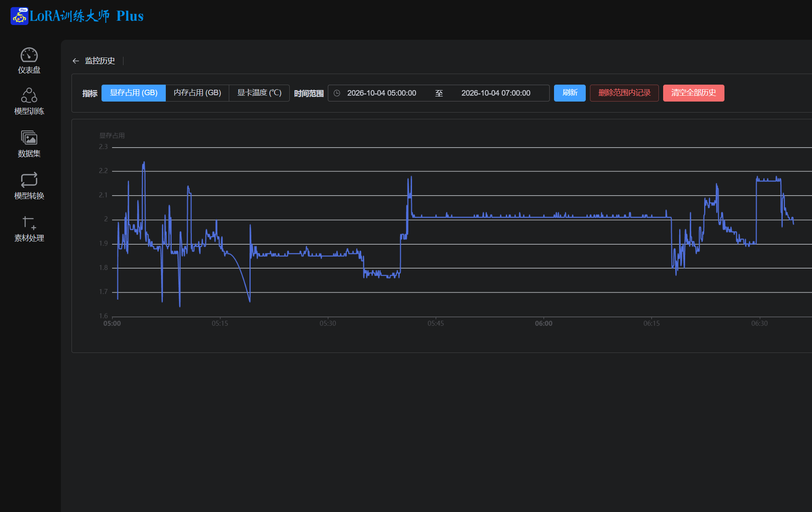The width and height of the screenshot is (812, 512).
Task: Open the 仪表盘 dashboard gauge icon
Action: (29, 55)
